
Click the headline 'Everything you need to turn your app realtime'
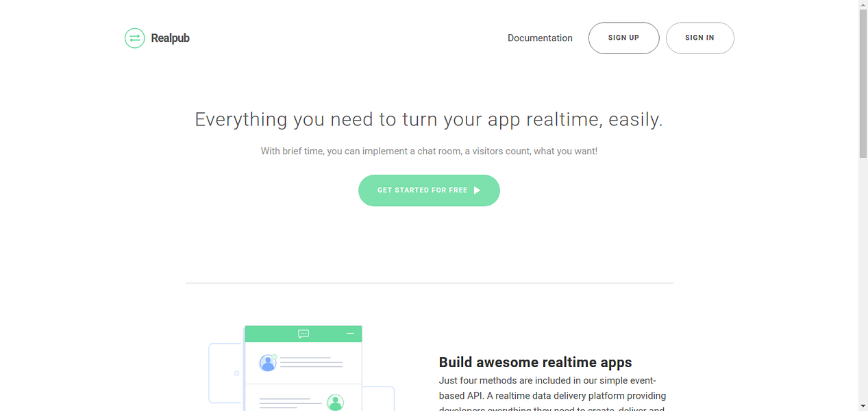pyautogui.click(x=429, y=119)
